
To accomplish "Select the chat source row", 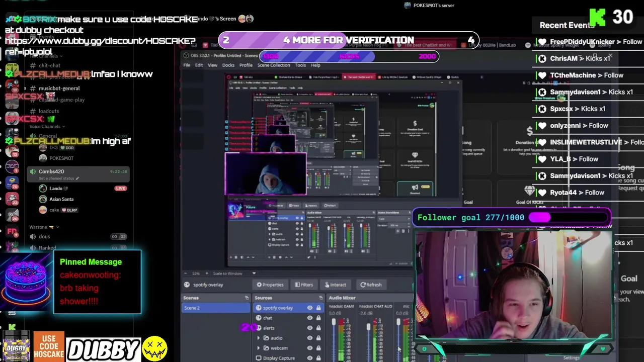I will tap(289, 318).
